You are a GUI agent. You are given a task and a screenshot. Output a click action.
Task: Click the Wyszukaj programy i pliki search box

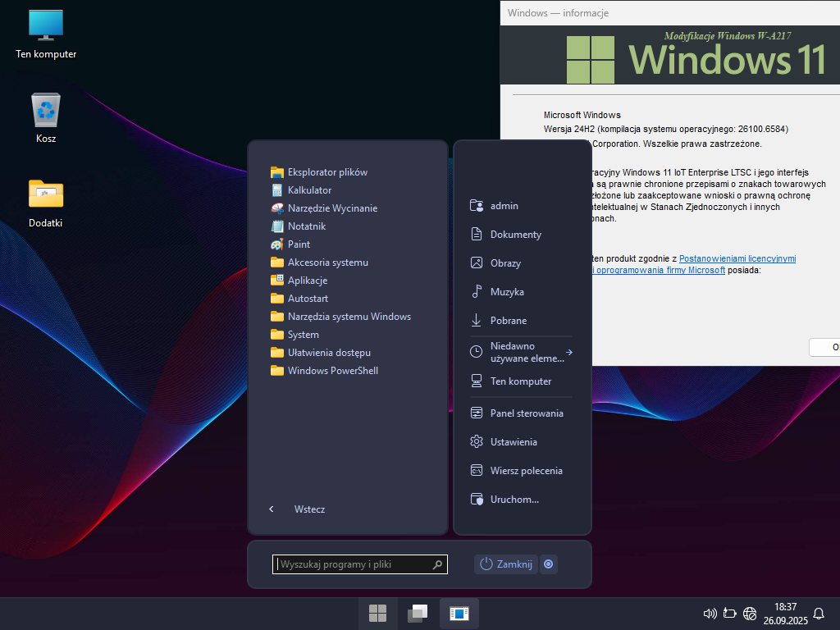click(x=353, y=564)
